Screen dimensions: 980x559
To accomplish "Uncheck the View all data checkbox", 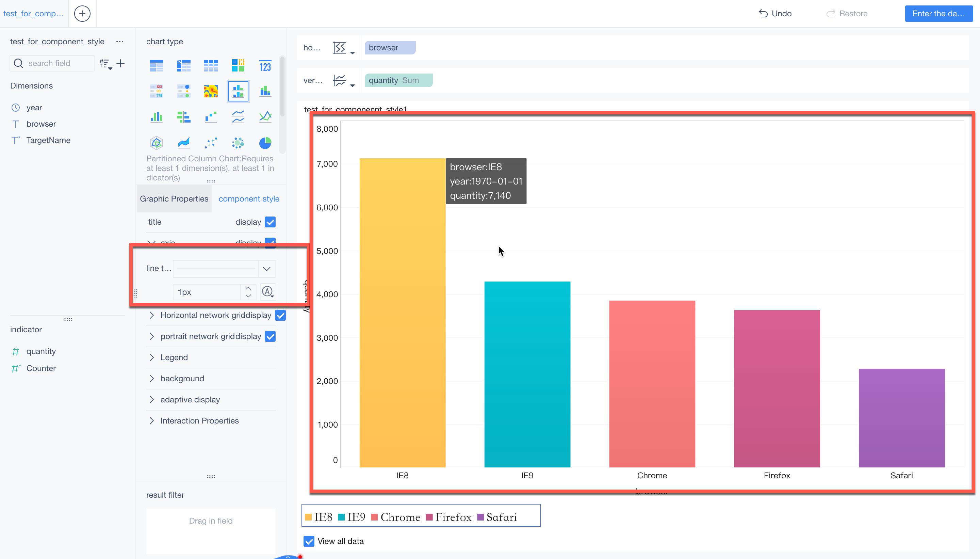I will coord(309,541).
